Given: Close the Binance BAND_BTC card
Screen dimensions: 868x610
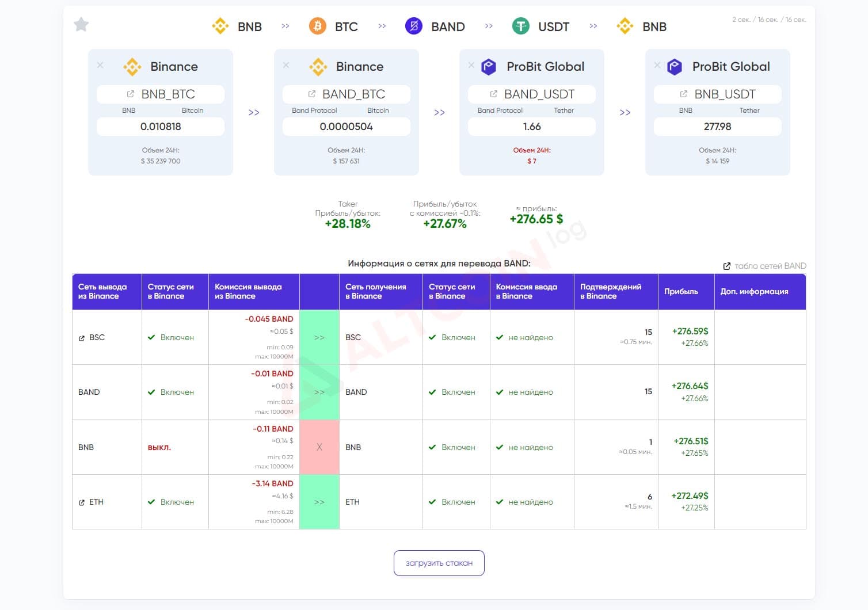Looking at the screenshot, I should 286,65.
